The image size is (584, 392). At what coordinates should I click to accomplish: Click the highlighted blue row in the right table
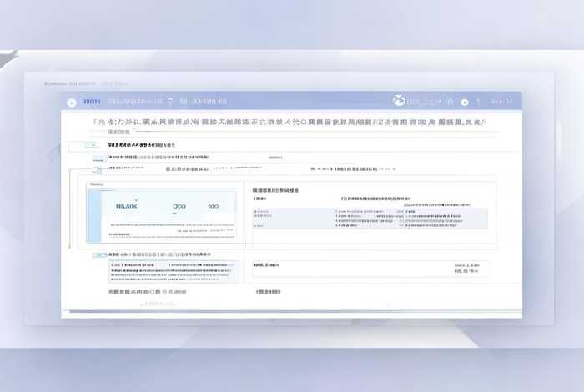coord(370,218)
